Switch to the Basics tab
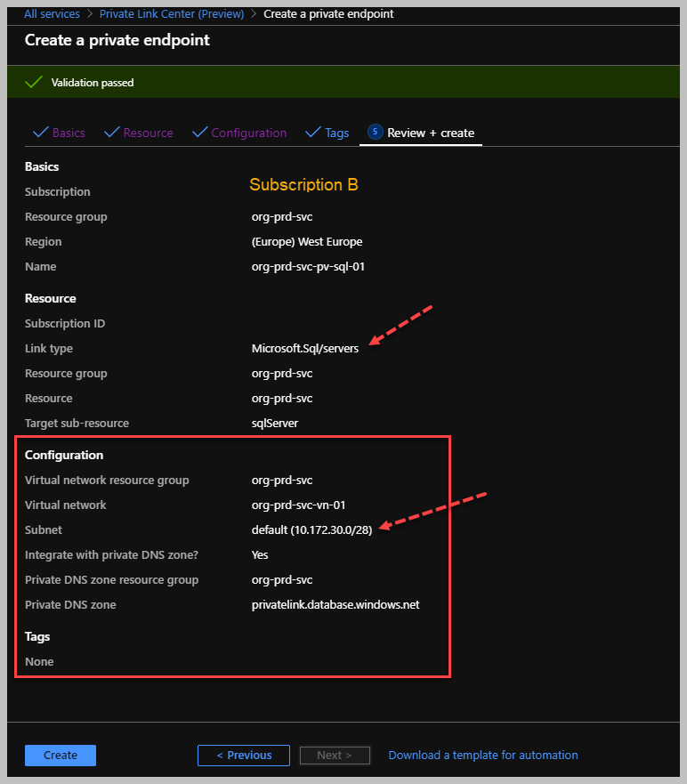Screen dimensions: 687x784 (x=69, y=133)
